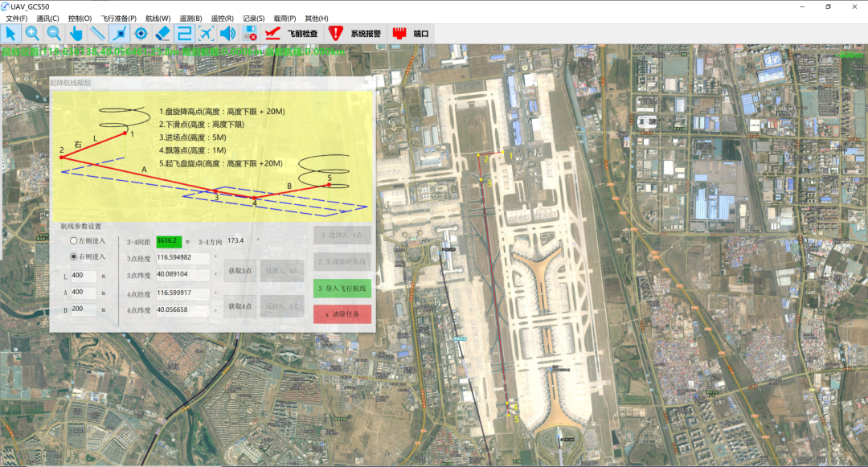Screen dimensions: 868x467
Task: Select the arrow pointer tool
Action: (x=11, y=33)
